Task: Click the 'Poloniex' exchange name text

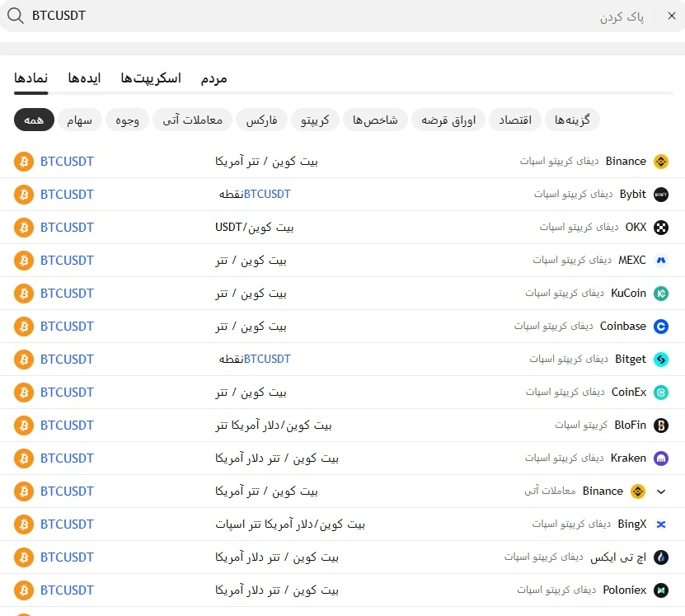Action: point(624,590)
